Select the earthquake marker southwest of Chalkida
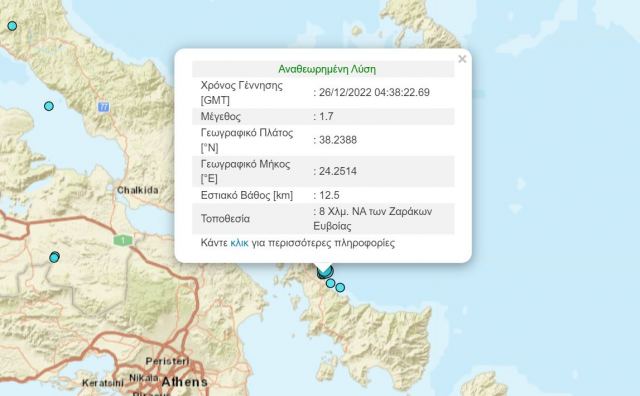Screen dimensions: 640x396 (x=54, y=257)
